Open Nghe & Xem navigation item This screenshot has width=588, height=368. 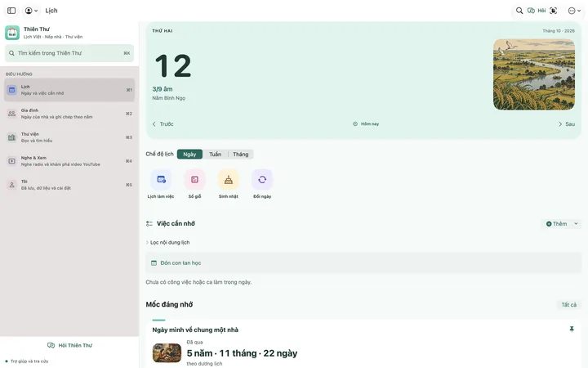[x=69, y=161]
